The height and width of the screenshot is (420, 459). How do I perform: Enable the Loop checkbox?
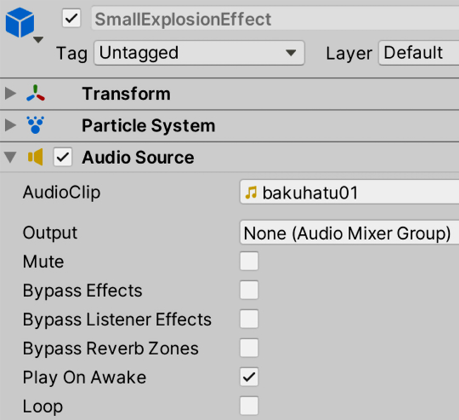[x=249, y=406]
